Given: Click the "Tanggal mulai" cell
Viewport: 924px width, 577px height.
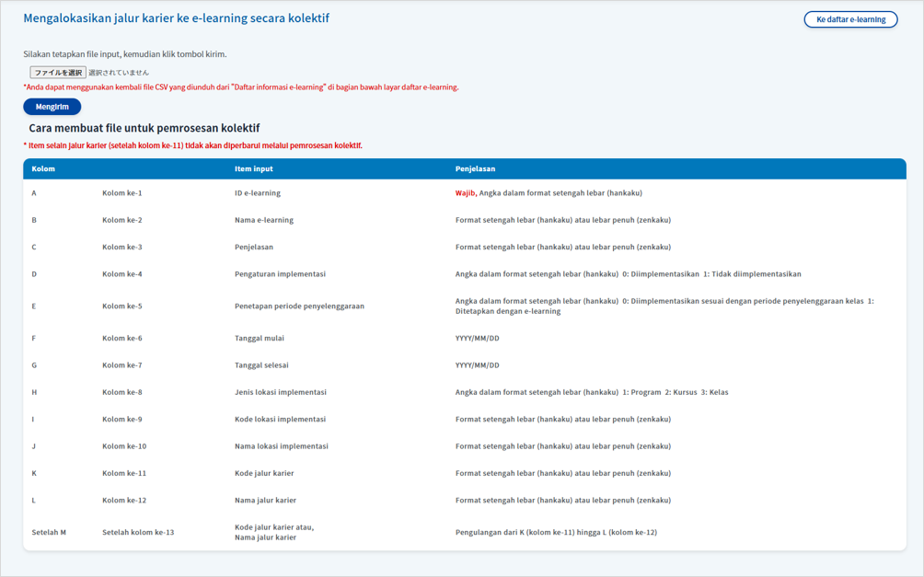Looking at the screenshot, I should pos(260,339).
